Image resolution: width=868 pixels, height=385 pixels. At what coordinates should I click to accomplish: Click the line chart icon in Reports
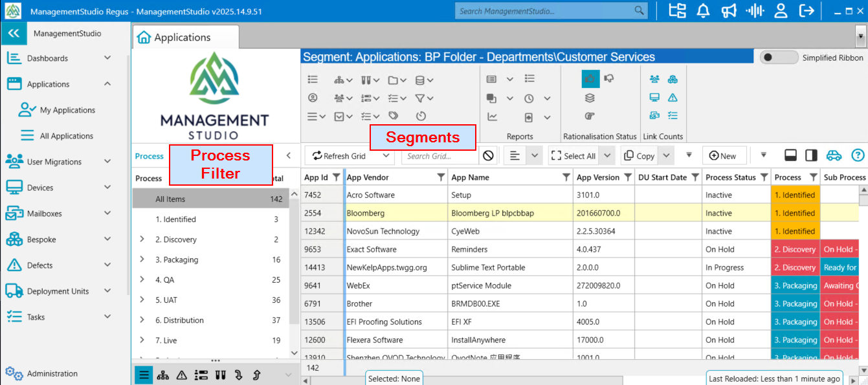[x=492, y=117]
